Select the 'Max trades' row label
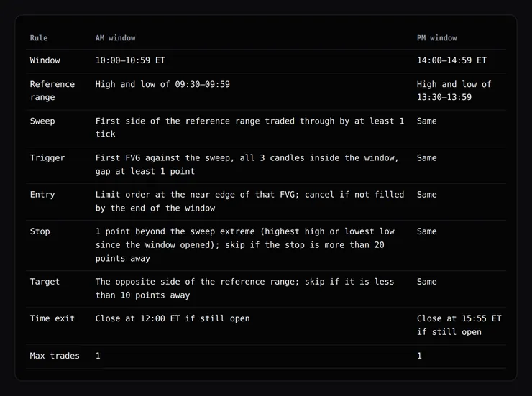 click(x=55, y=356)
